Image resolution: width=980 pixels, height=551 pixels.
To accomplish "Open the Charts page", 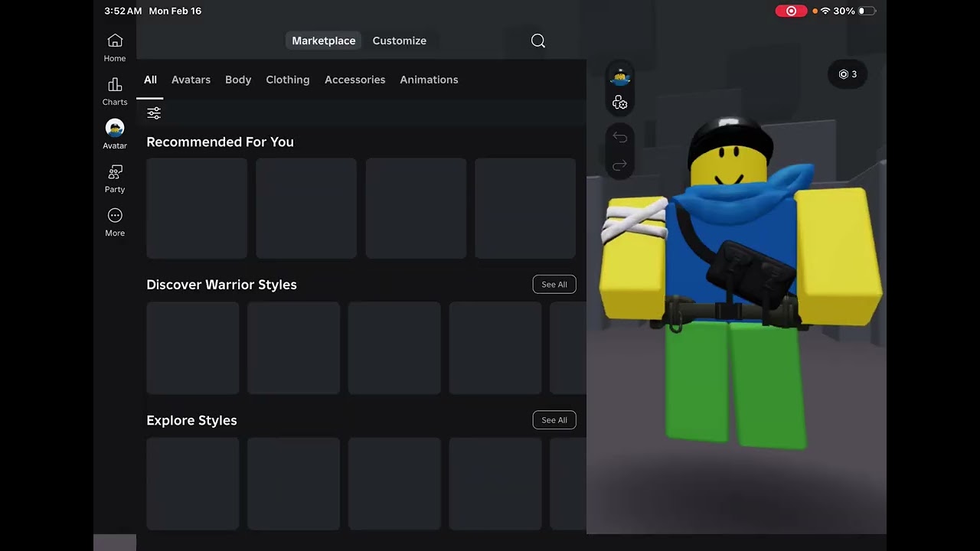I will pyautogui.click(x=115, y=91).
